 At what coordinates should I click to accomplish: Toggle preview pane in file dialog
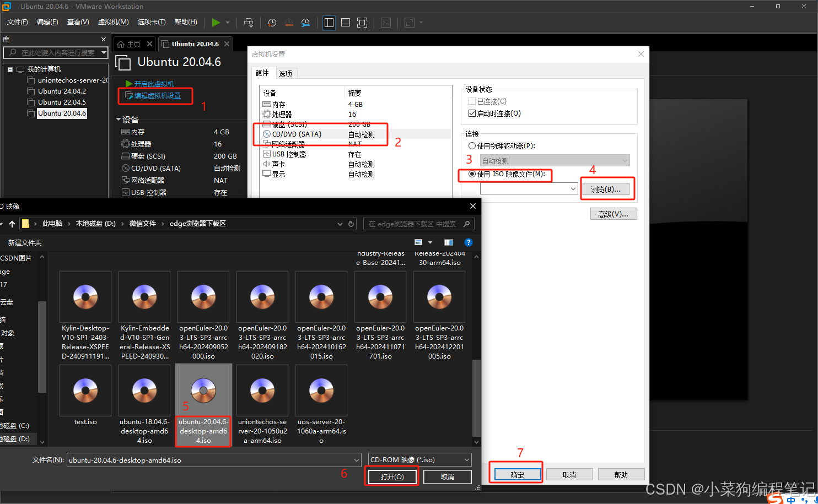point(449,242)
